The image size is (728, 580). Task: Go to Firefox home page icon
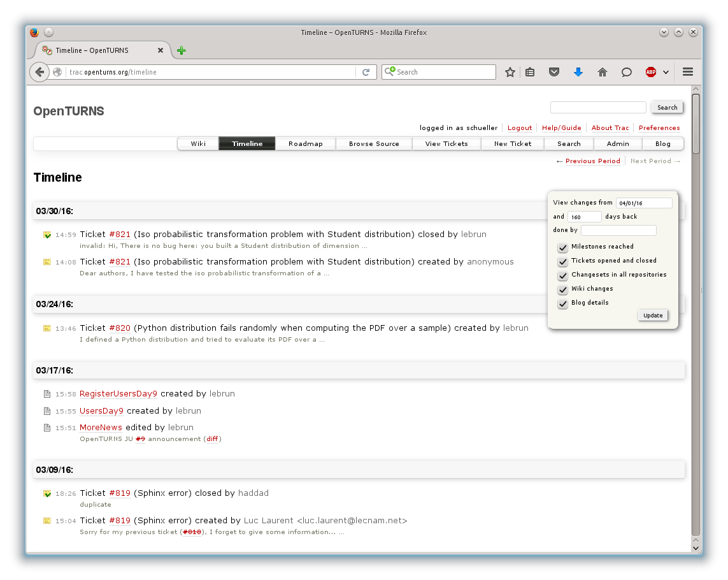coord(602,72)
